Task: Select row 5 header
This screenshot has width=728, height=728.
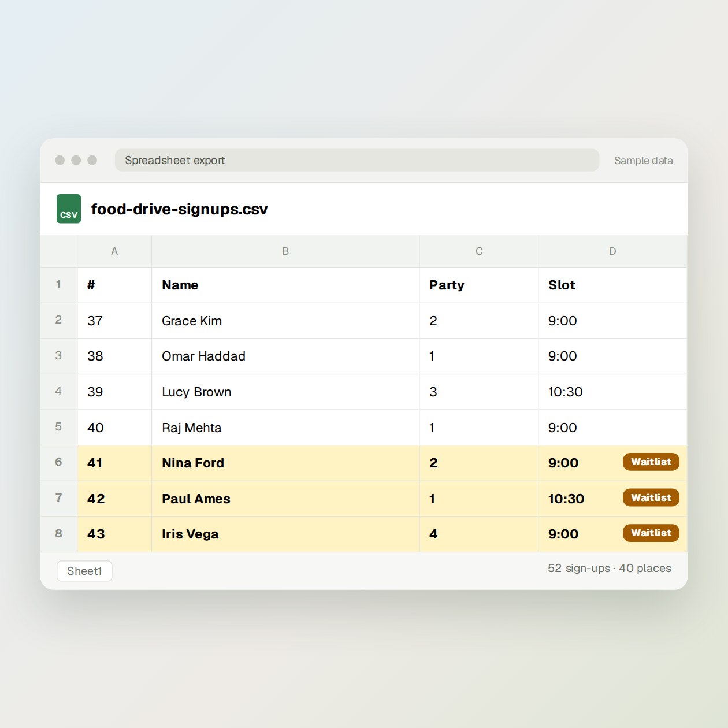Action: [58, 427]
